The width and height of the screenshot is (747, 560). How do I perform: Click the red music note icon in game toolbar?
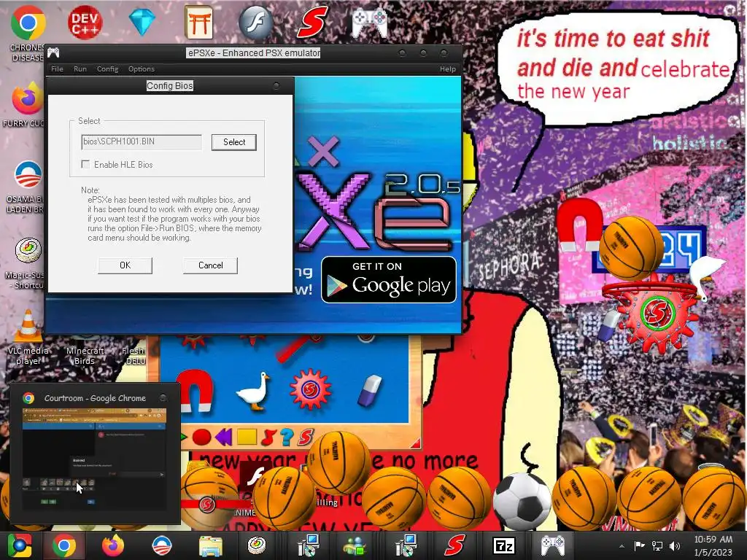pyautogui.click(x=268, y=437)
